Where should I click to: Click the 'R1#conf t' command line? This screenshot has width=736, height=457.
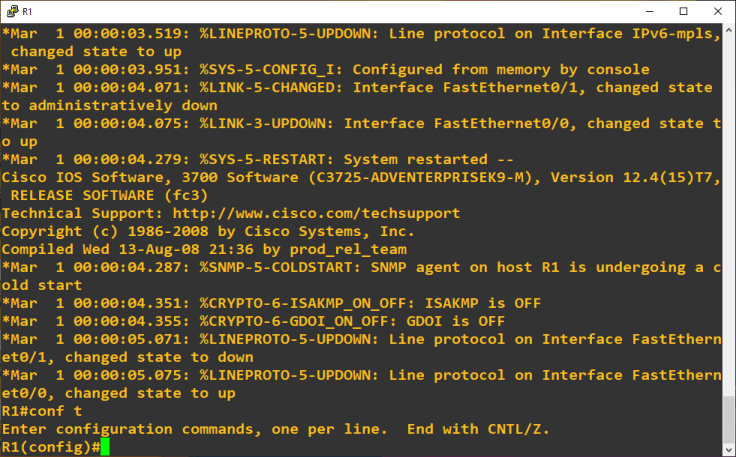point(38,411)
